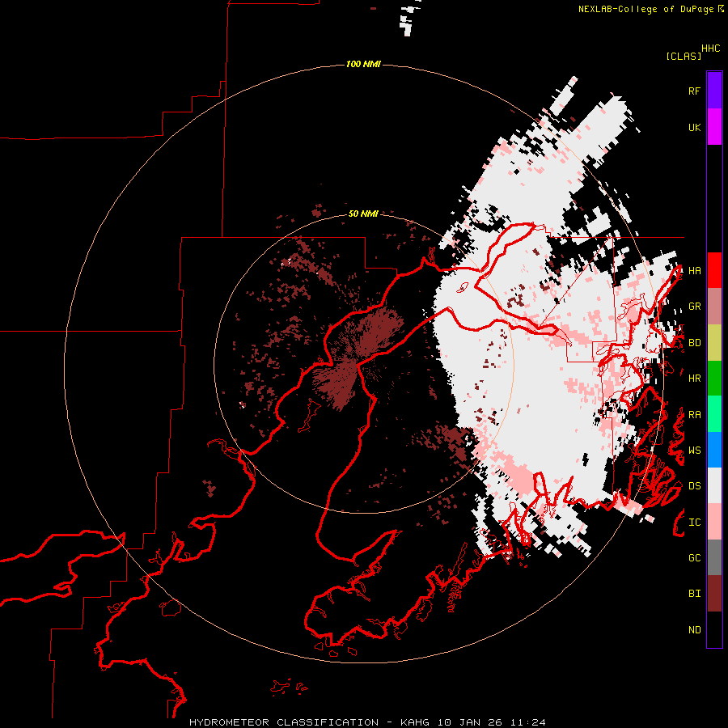The width and height of the screenshot is (728, 728).
Task: Click the BI legend label
Action: pyautogui.click(x=694, y=594)
